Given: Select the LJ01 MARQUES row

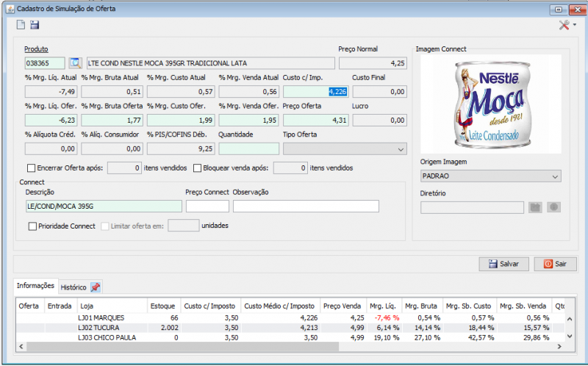Looking at the screenshot, I should coord(290,318).
